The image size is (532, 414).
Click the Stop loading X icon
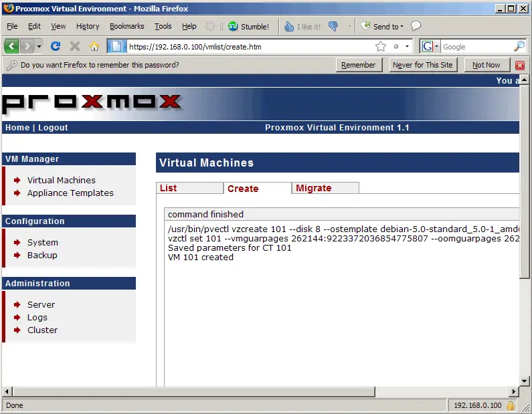[x=75, y=46]
